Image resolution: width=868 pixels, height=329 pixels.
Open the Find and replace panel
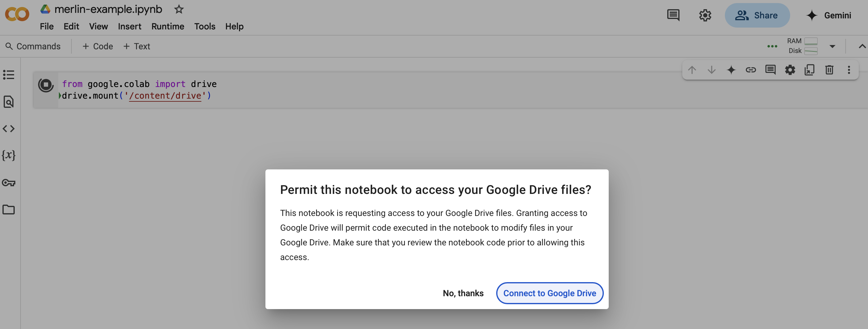pos(9,102)
